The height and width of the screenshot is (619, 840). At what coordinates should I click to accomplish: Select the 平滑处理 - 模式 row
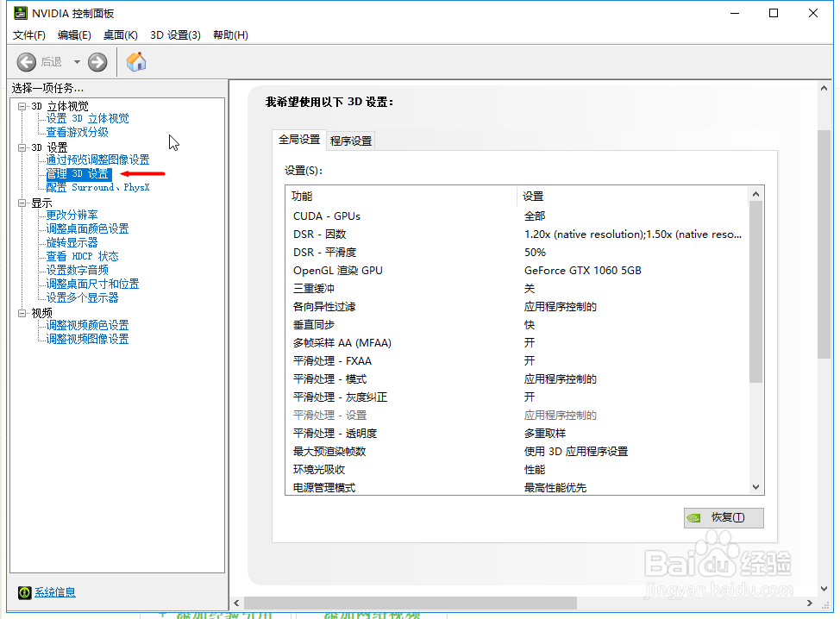pos(517,379)
